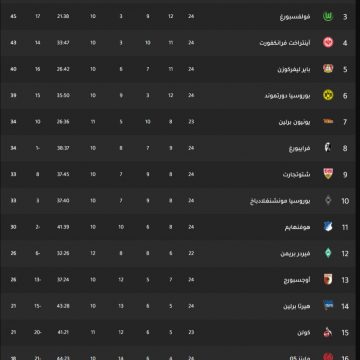Open the هوفنهايم team name link

298,227
